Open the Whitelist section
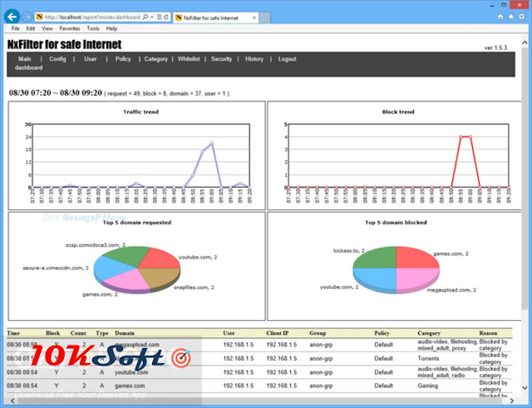 click(189, 59)
